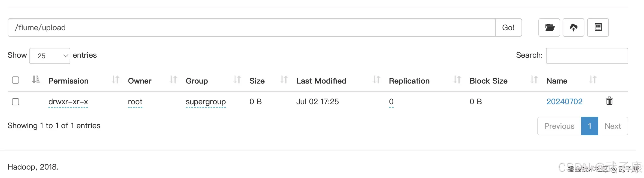The height and width of the screenshot is (178, 644).
Task: Open the 20240702 directory link
Action: click(564, 102)
